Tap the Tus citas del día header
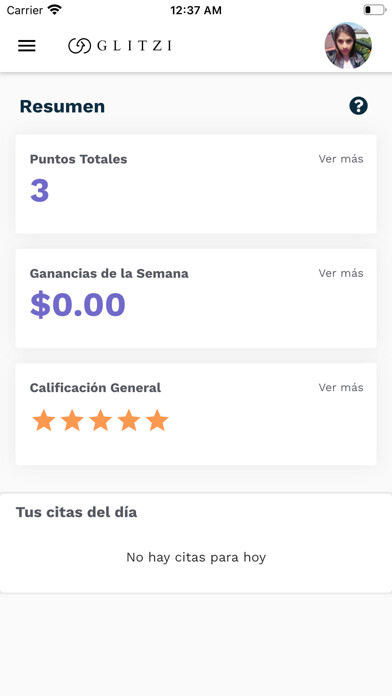This screenshot has width=392, height=696. tap(76, 512)
